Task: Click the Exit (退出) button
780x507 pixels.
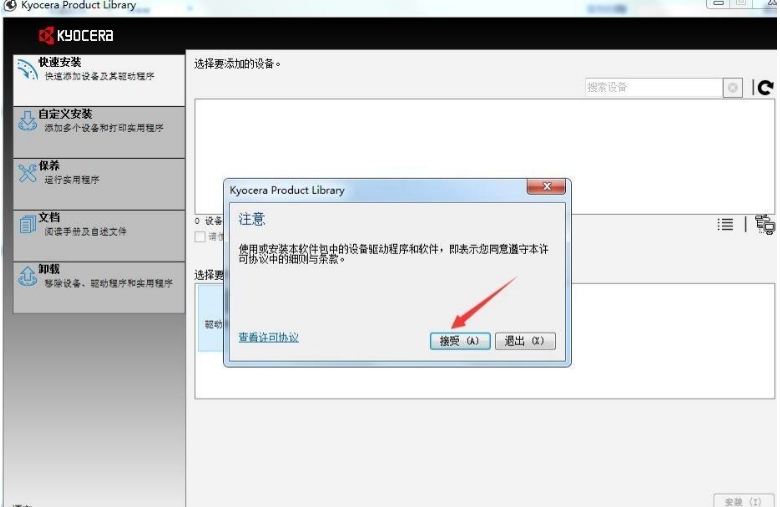Action: 525,341
